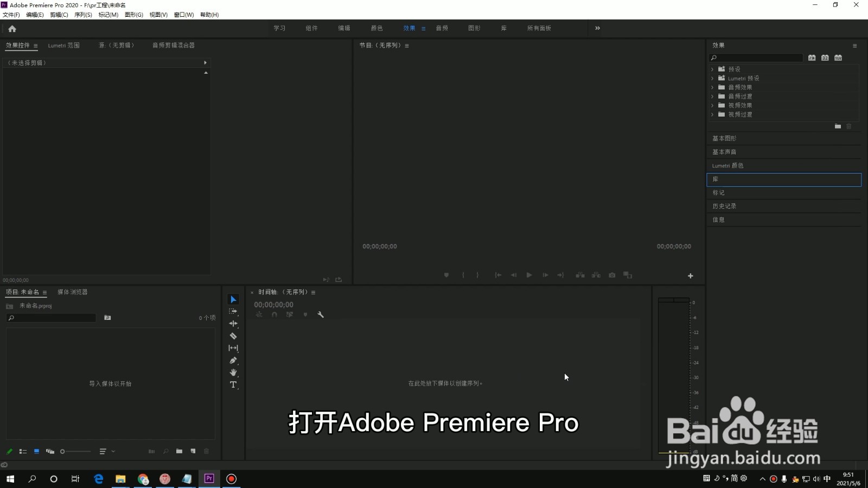Screen dimensions: 868x488
Task: Click the Project panel search field
Action: click(51, 318)
